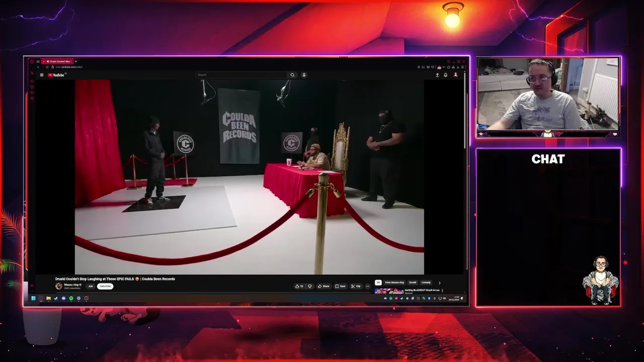Start voice search with microphone icon
The width and height of the screenshot is (644, 362).
tap(304, 75)
